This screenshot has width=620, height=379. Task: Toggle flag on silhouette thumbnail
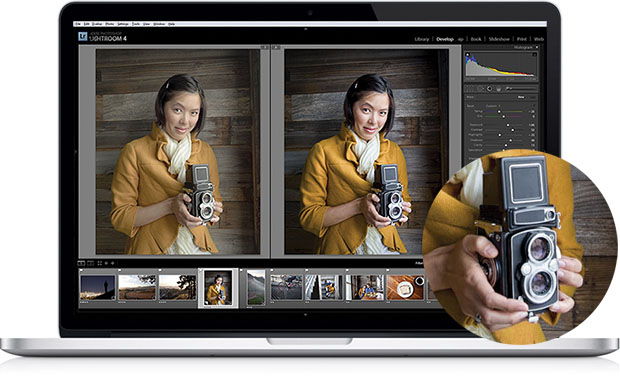point(81,270)
